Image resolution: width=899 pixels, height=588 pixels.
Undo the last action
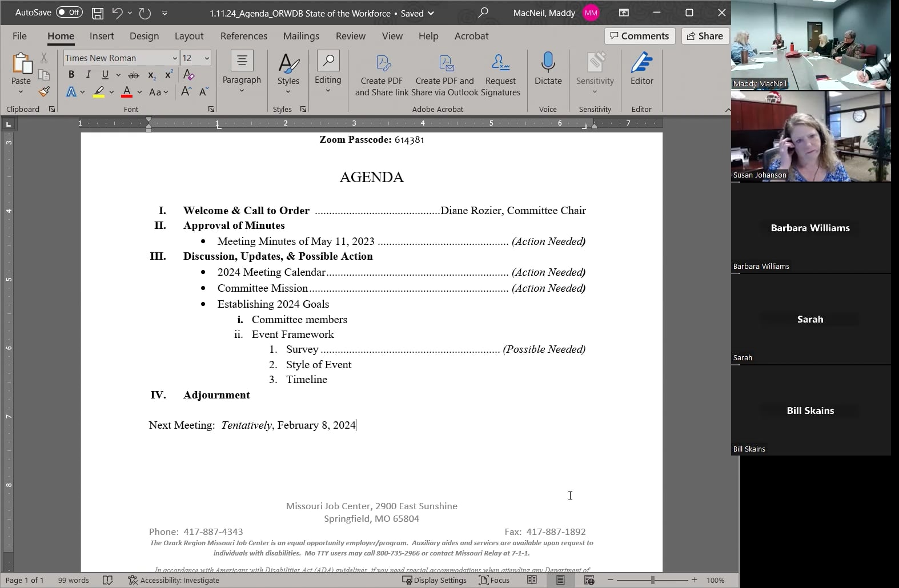pos(117,13)
